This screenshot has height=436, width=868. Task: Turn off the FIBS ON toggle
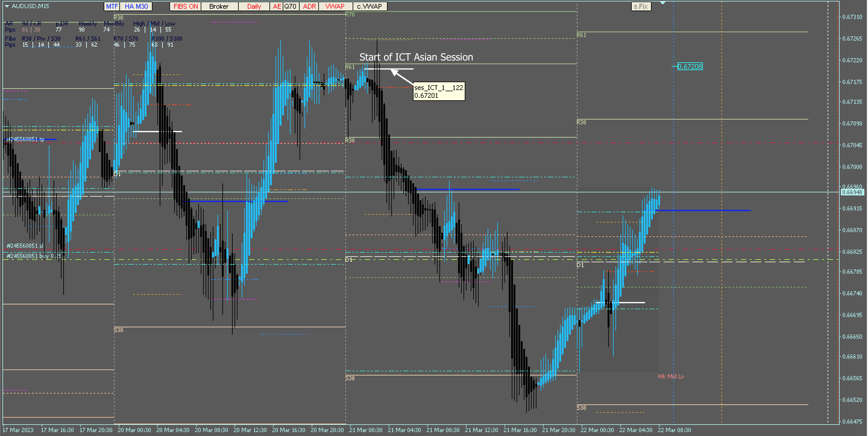(186, 6)
